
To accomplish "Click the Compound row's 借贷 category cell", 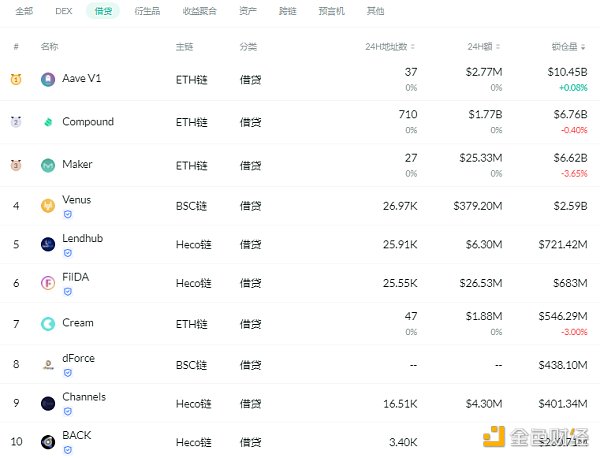I will (250, 122).
